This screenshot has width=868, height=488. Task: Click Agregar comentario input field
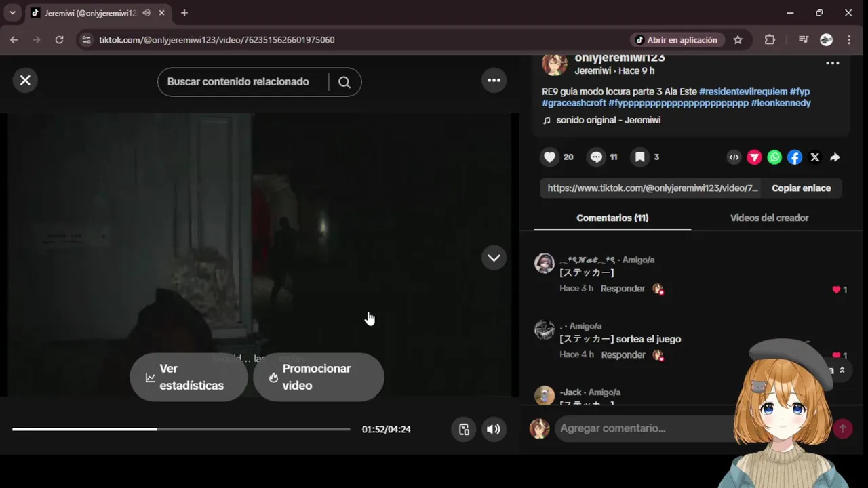click(644, 428)
